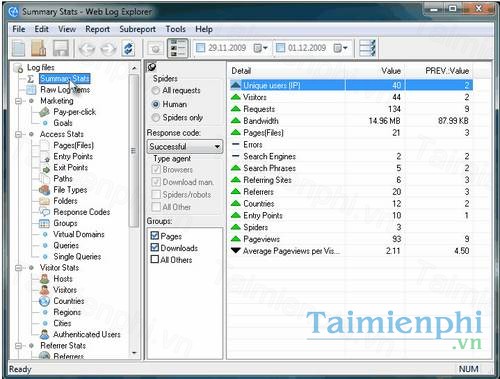Open the Subreport menu
The height and width of the screenshot is (379, 500).
coord(137,29)
